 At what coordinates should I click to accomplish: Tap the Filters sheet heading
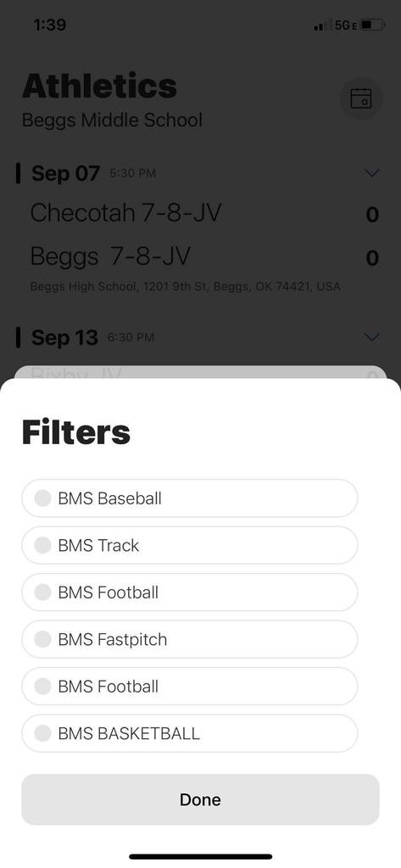pyautogui.click(x=76, y=432)
